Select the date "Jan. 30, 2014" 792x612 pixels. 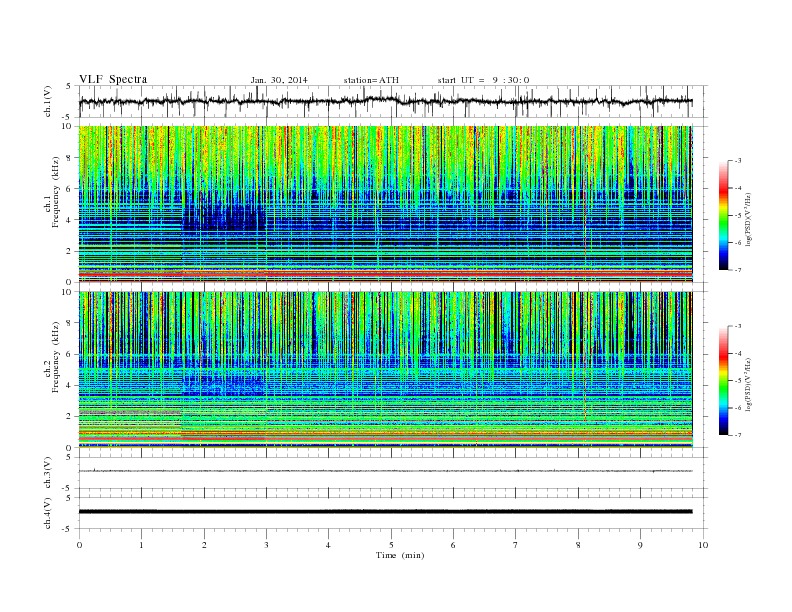coord(279,80)
